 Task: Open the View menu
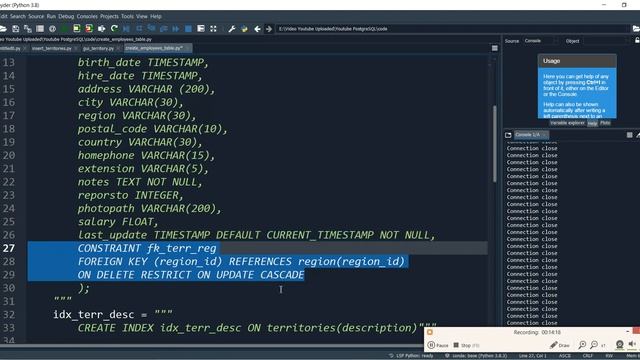pos(142,16)
